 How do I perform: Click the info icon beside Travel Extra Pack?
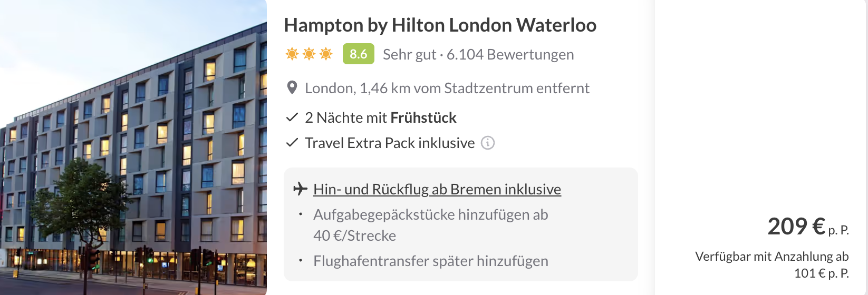click(x=488, y=143)
